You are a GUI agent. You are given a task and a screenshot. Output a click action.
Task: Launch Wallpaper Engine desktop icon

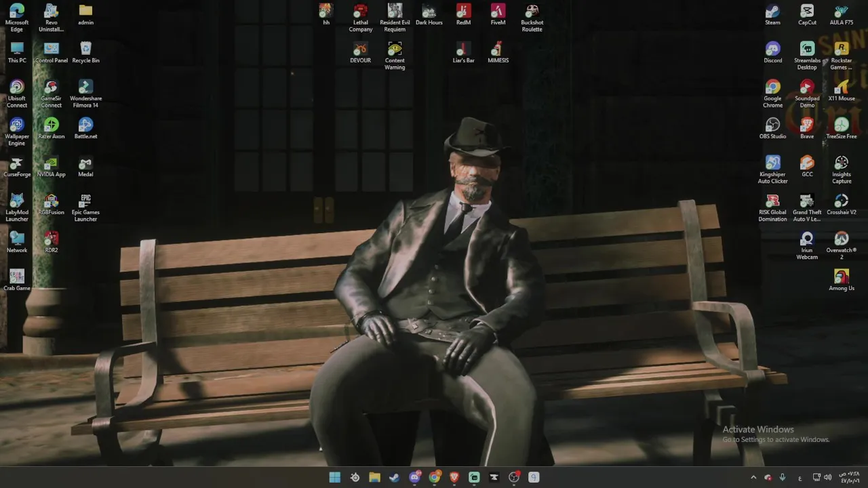(17, 131)
